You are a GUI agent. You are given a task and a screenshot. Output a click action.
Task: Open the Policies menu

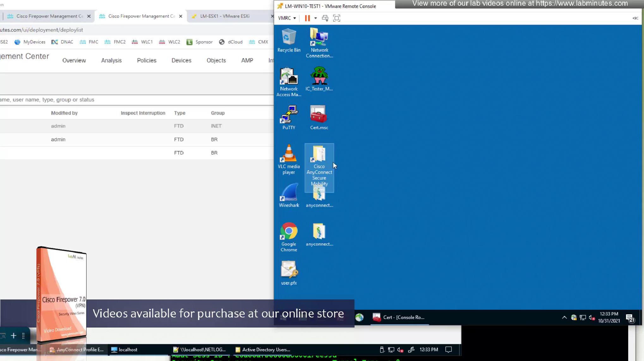coord(147,61)
